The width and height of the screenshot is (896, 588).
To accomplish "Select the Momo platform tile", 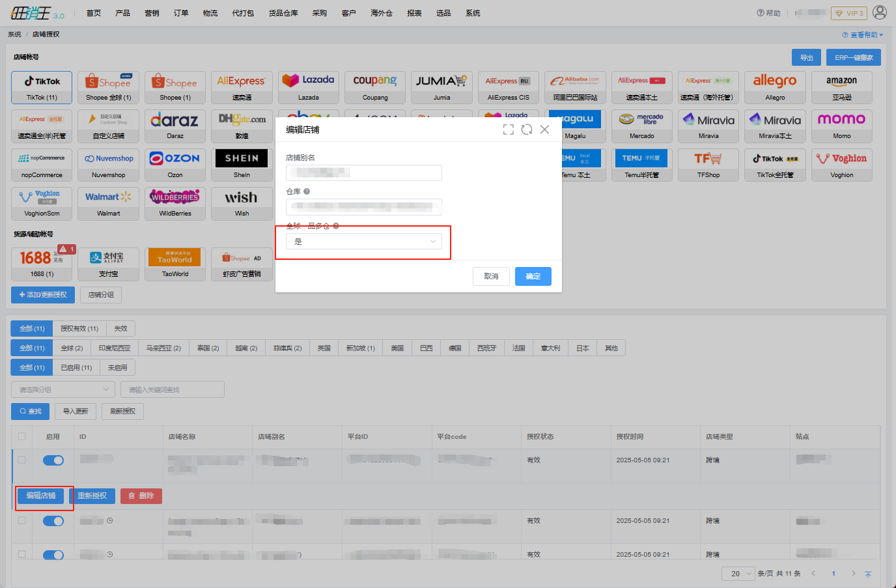I will click(x=842, y=126).
